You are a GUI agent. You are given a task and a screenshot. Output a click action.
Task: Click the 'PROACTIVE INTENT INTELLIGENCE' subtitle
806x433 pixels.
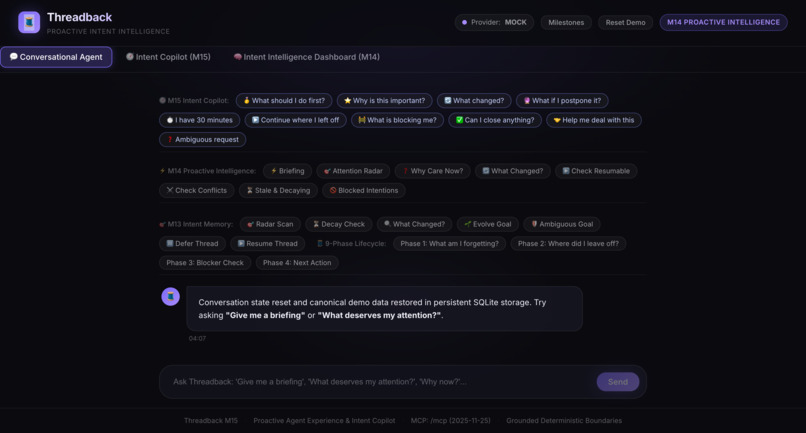point(108,31)
